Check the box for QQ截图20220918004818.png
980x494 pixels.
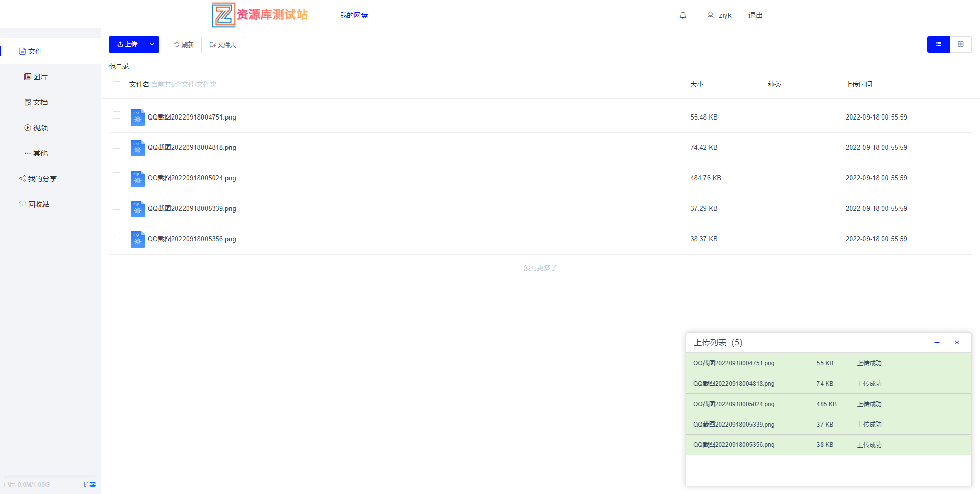pos(117,145)
